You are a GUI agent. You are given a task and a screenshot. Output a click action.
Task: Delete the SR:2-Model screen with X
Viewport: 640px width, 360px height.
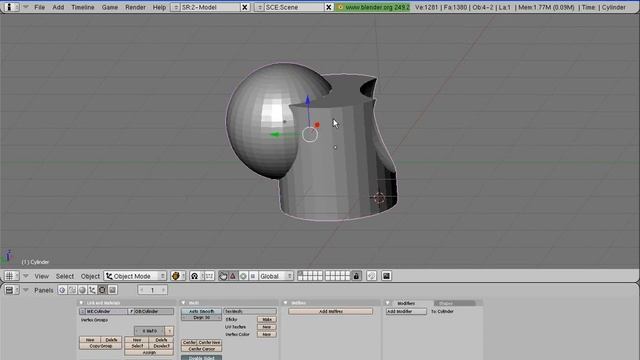[x=244, y=7]
